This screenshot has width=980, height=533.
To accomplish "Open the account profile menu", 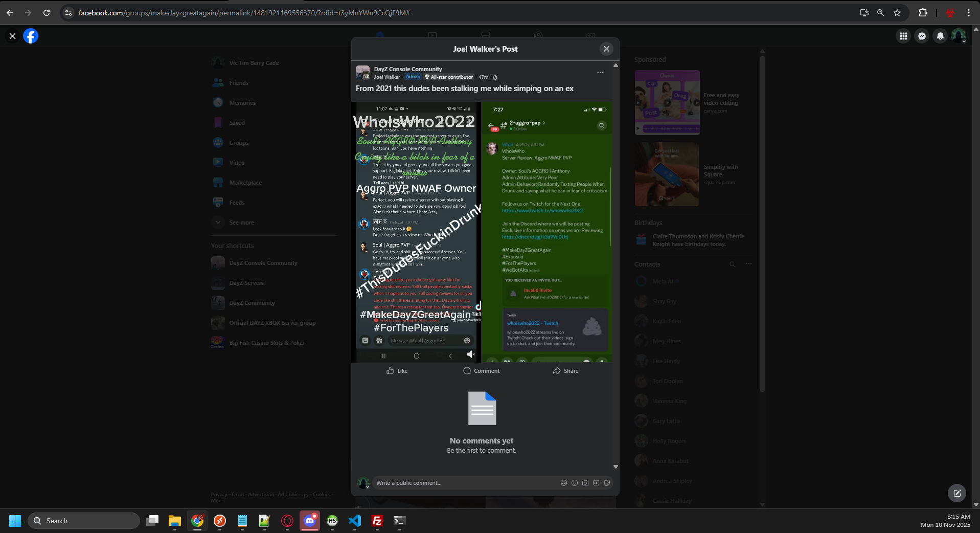I will point(959,36).
